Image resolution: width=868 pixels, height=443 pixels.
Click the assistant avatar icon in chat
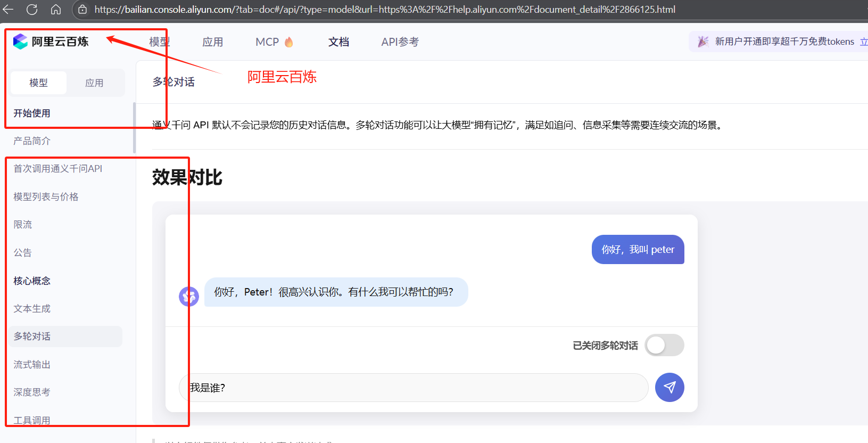[x=189, y=296]
